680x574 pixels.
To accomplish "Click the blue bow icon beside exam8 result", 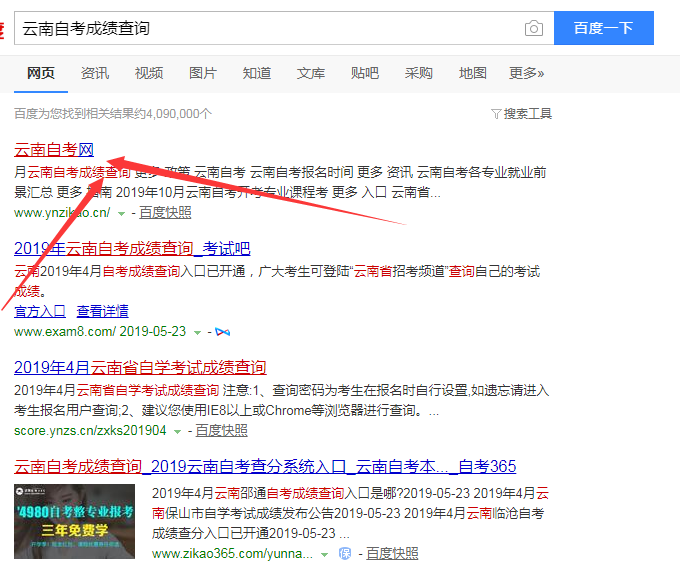I will click(223, 331).
